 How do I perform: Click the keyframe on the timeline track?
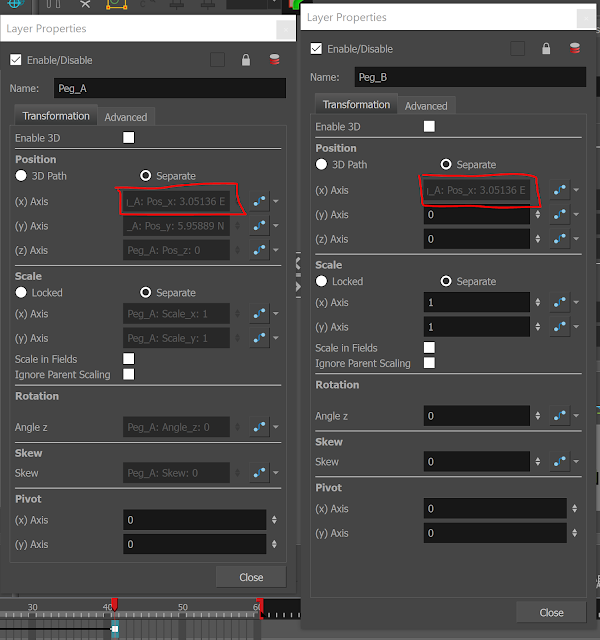pos(115,629)
